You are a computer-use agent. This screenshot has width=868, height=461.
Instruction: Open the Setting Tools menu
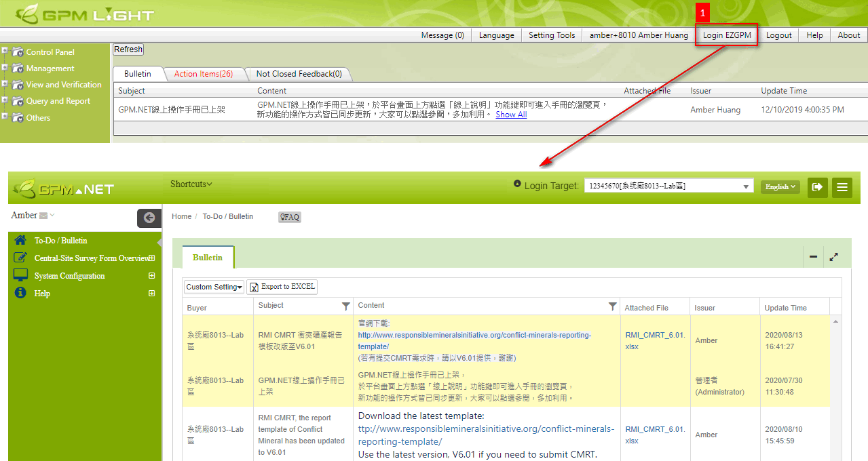coord(552,35)
